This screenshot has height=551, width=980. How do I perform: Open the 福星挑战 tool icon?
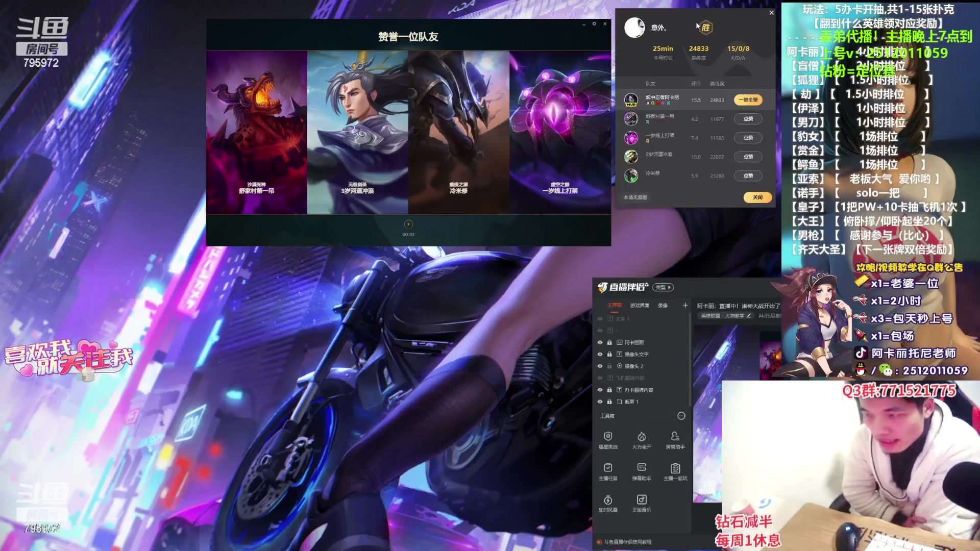tap(608, 437)
